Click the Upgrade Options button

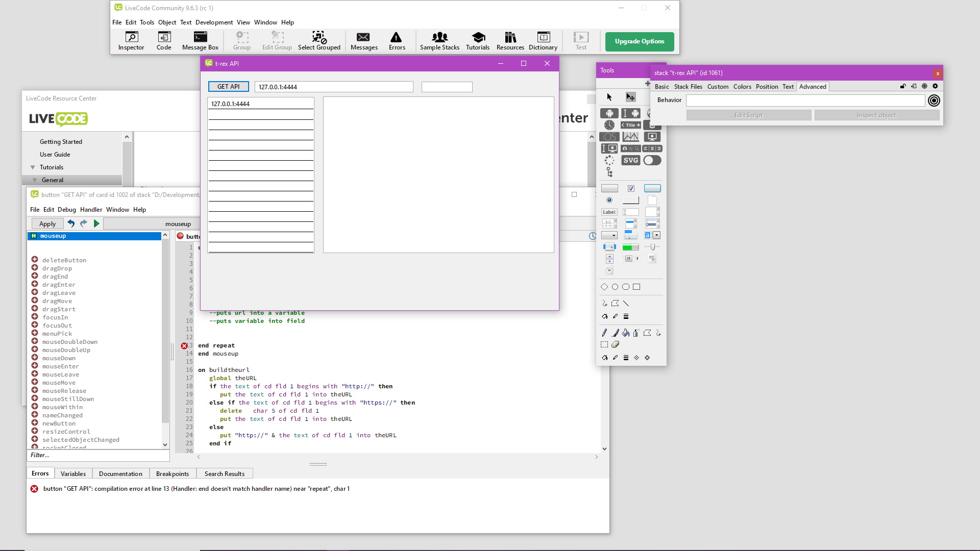640,41
